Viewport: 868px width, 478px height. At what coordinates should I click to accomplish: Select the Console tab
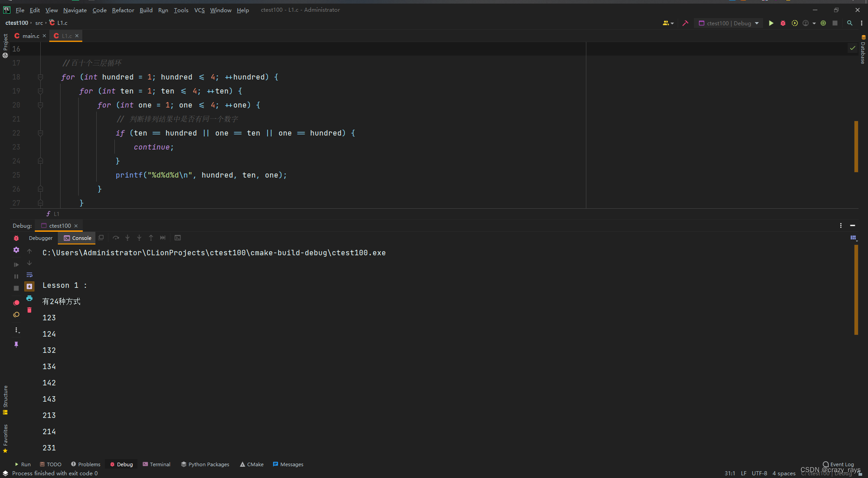click(x=77, y=238)
